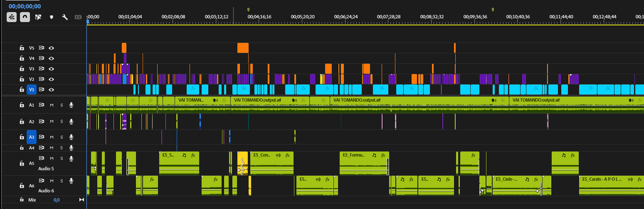
Task: Hide track V5 using eye icon
Action: click(x=52, y=48)
